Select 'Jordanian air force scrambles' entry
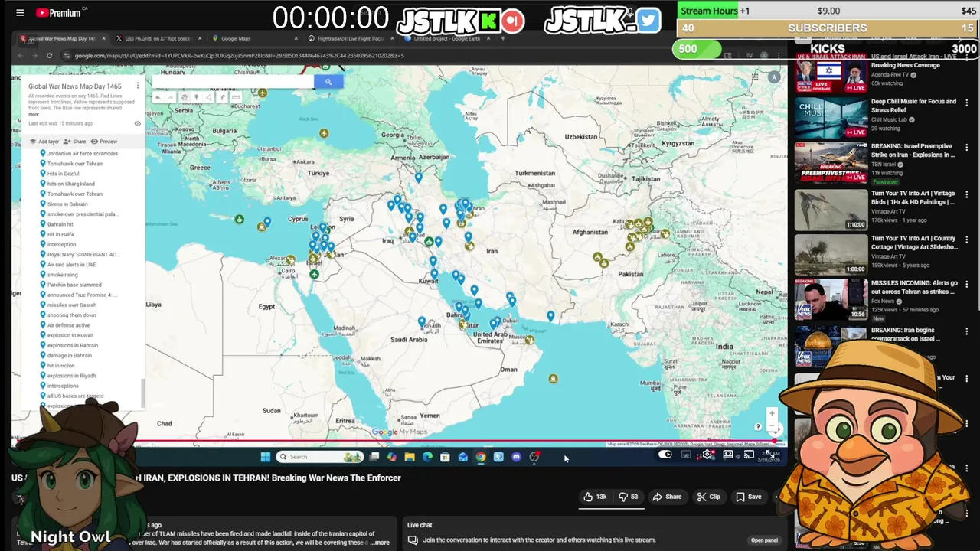The image size is (980, 551). click(83, 153)
